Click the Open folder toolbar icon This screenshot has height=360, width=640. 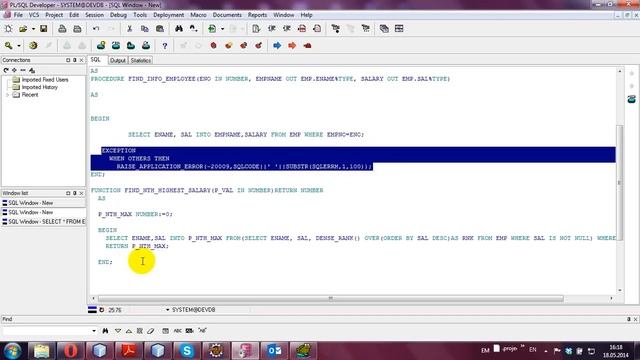point(23,29)
